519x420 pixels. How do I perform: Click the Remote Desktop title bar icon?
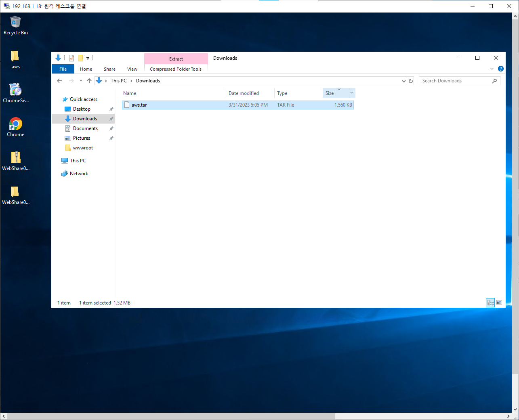(x=6, y=6)
